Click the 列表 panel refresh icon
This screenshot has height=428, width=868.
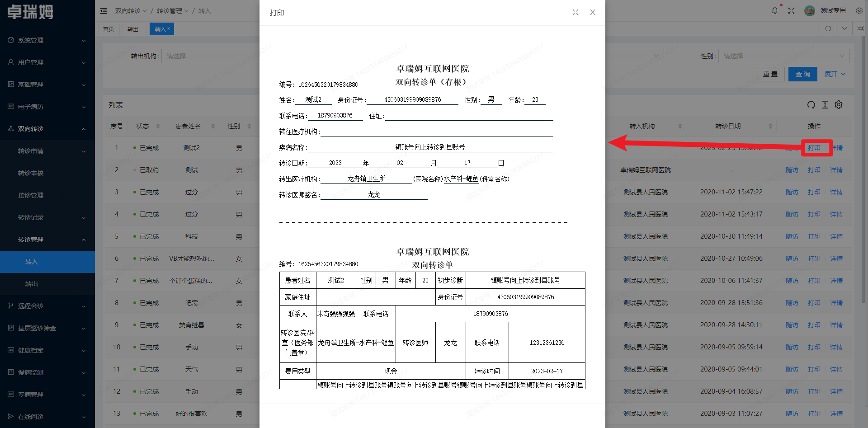point(811,105)
